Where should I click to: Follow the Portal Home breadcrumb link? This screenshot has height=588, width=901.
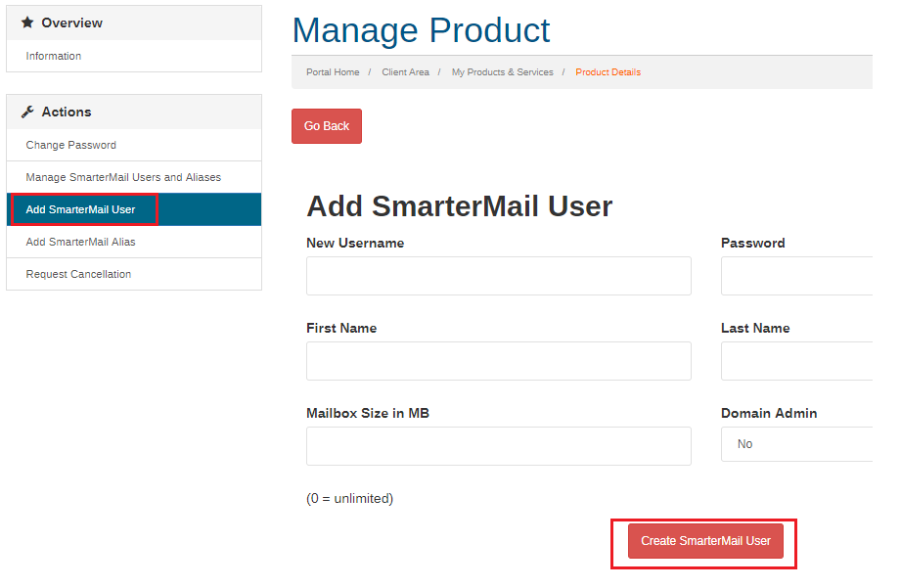[x=333, y=71]
